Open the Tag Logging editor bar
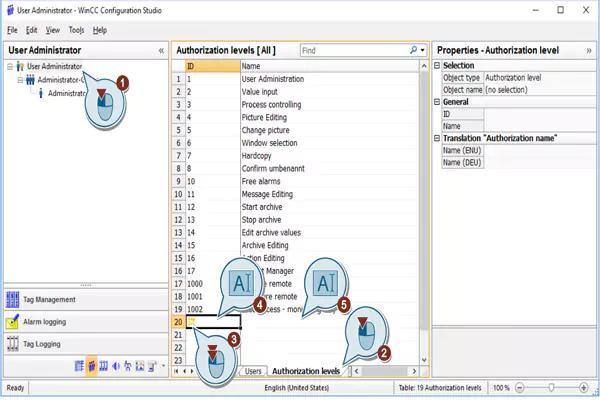 click(86, 344)
